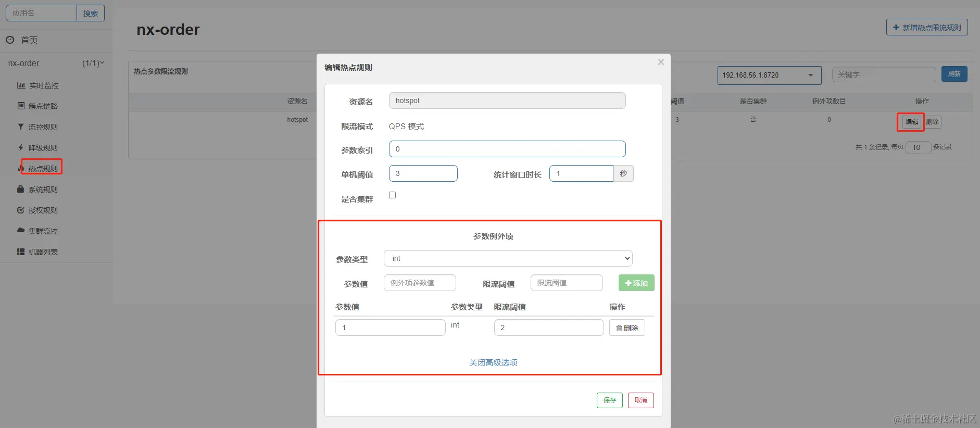
Task: Open the machine IP 192.168.56.1:8720 dropdown
Action: click(769, 75)
